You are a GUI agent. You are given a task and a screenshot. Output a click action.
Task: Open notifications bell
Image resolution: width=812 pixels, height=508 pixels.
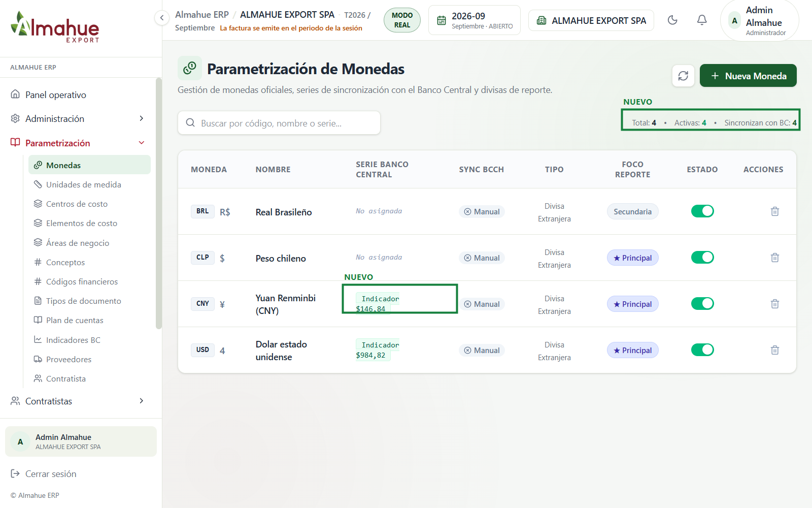[x=702, y=20]
